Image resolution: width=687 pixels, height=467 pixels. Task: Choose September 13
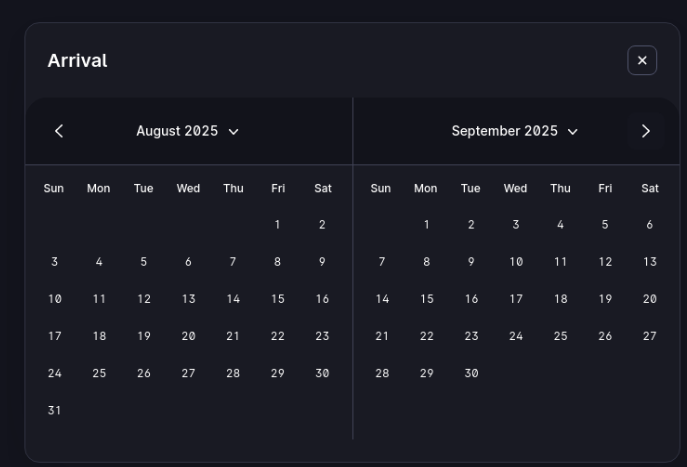[x=650, y=262]
